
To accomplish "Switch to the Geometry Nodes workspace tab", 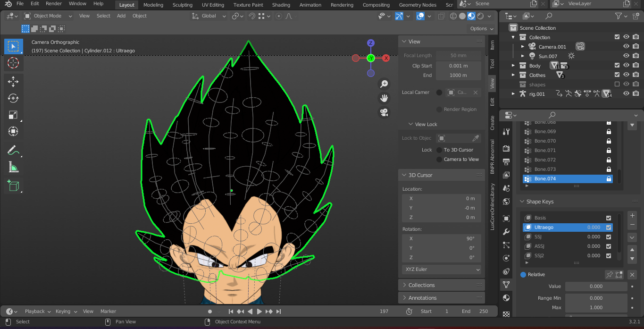I will (418, 5).
